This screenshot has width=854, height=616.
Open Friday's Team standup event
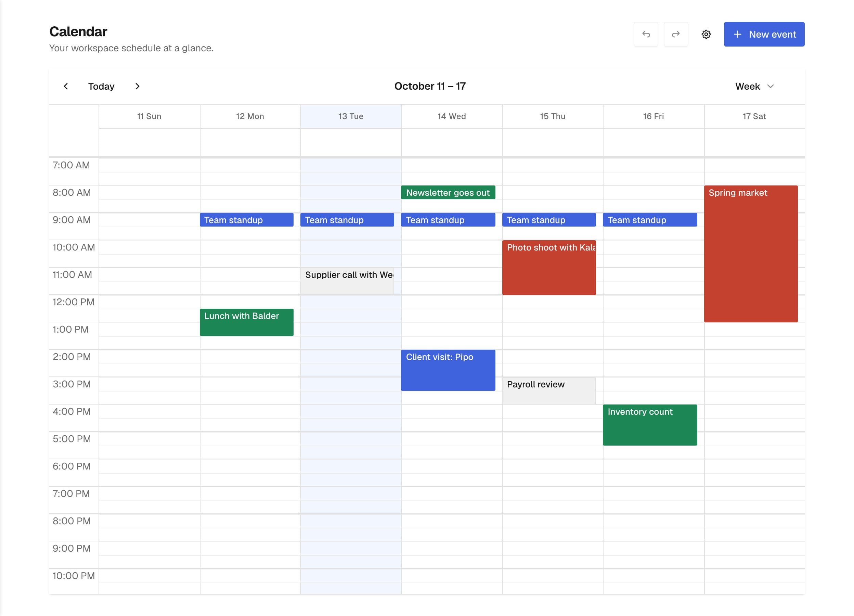649,220
